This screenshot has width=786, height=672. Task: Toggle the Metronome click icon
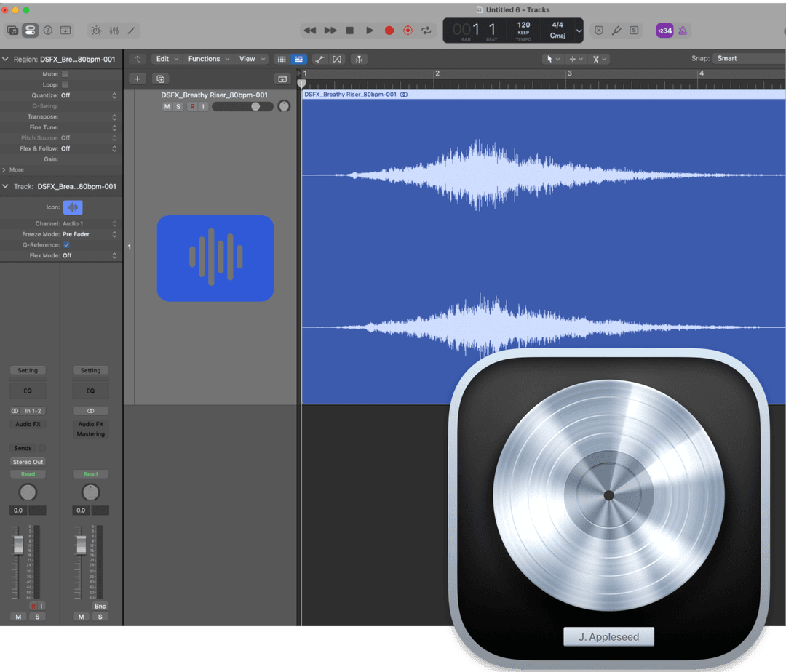pyautogui.click(x=683, y=31)
